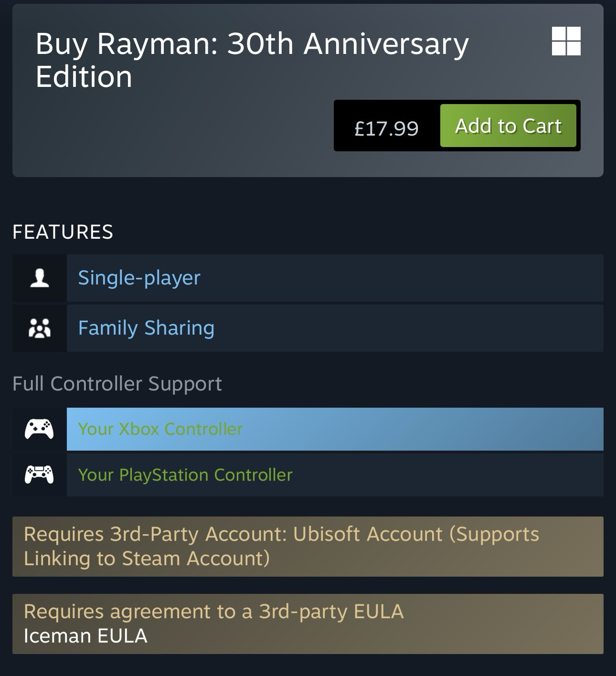
Task: Open the Single-player feature link
Action: 139,278
